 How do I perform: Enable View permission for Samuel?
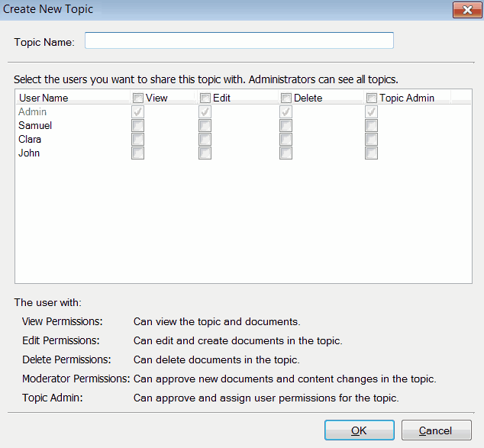coord(138,126)
